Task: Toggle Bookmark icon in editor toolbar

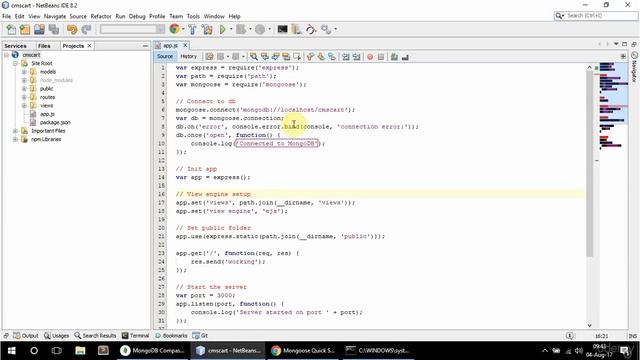Action: (x=332, y=57)
